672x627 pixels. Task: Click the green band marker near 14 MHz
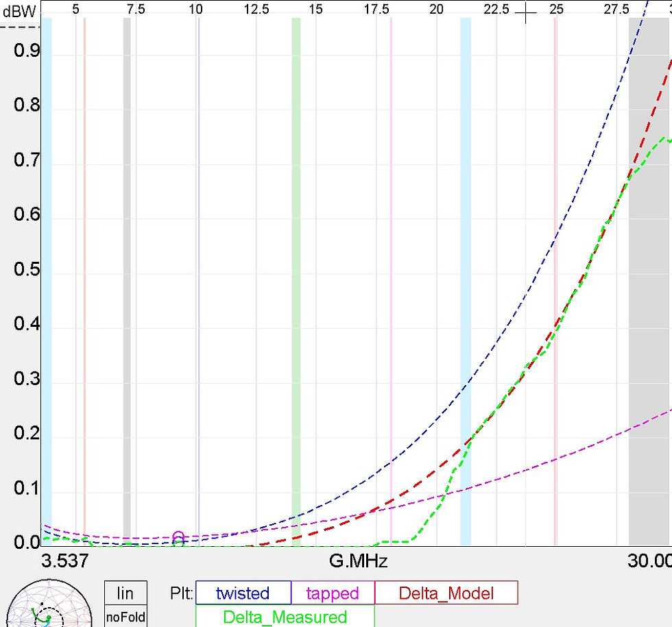[296, 282]
